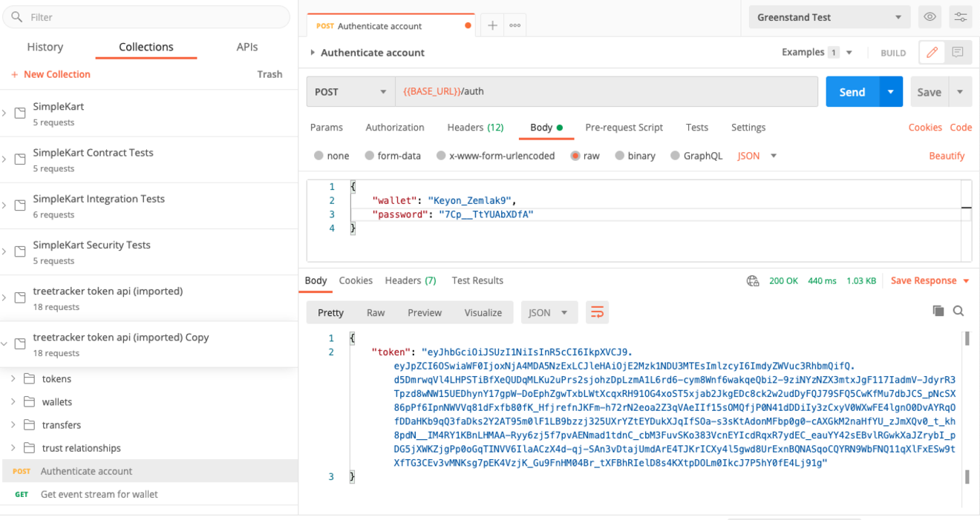
Task: Click the pencil edit icon beside BUILD
Action: pos(932,53)
